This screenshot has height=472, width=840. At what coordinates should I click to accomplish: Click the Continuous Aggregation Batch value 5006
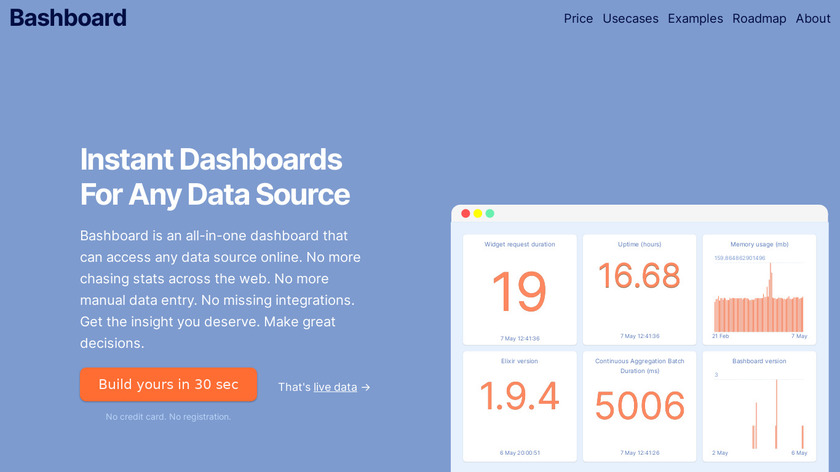click(x=640, y=406)
